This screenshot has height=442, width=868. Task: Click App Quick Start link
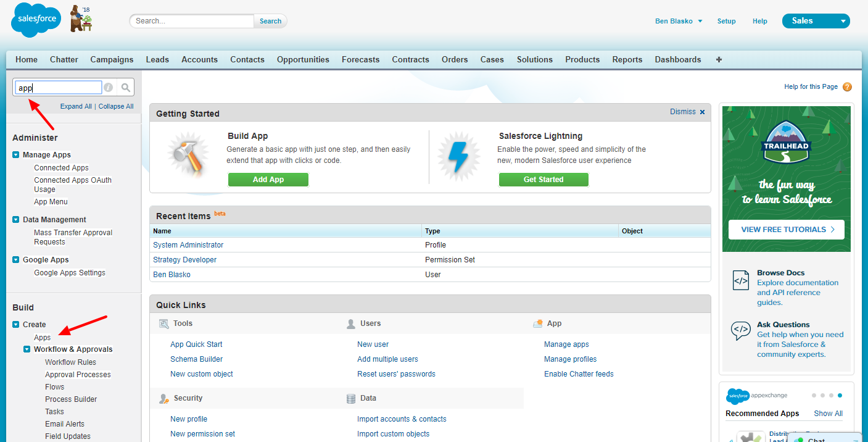coord(196,344)
